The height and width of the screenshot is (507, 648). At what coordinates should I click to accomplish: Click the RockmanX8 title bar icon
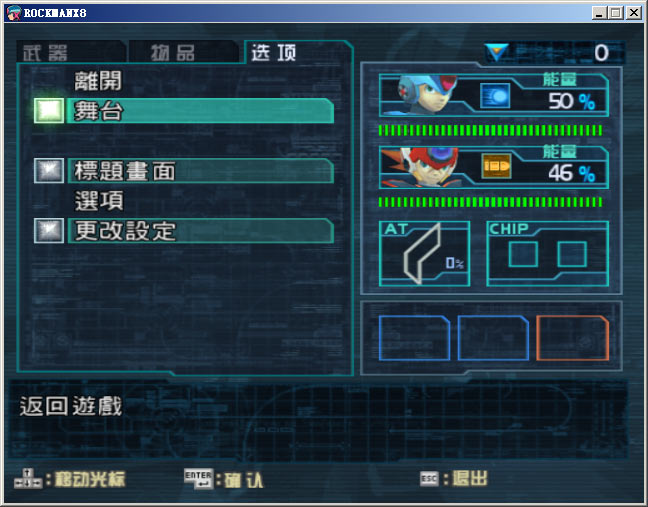(x=14, y=13)
